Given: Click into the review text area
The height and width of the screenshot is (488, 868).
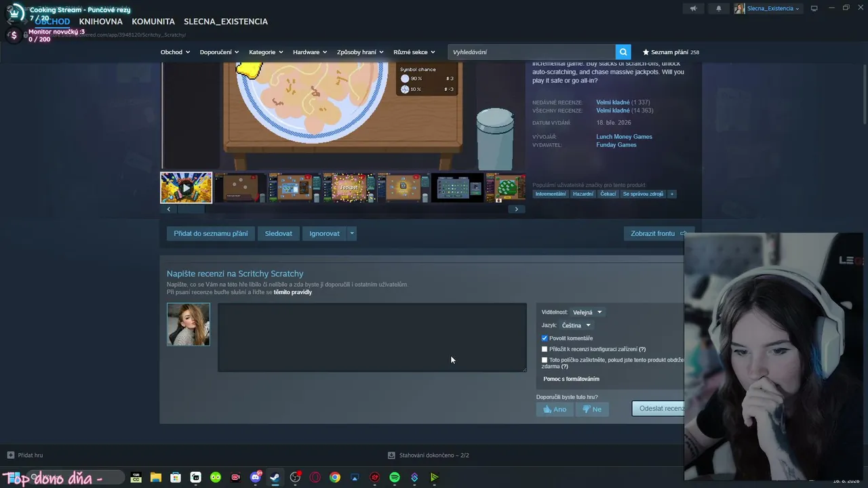Looking at the screenshot, I should (x=372, y=338).
